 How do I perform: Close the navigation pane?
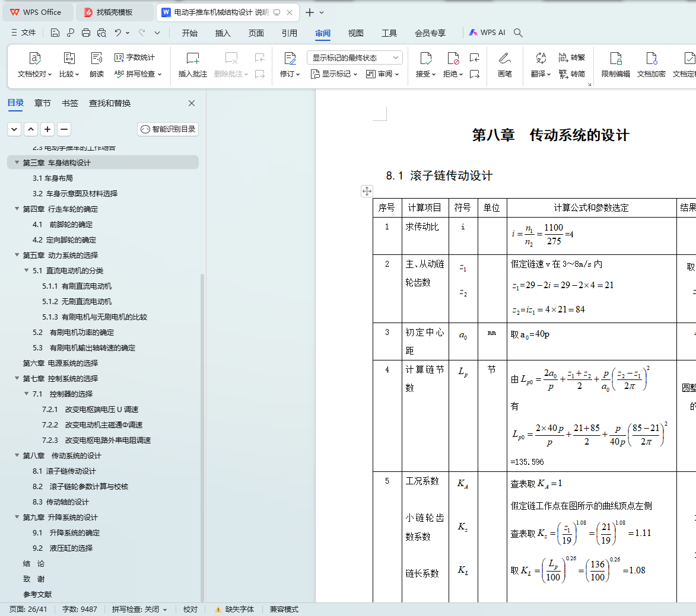coord(192,103)
